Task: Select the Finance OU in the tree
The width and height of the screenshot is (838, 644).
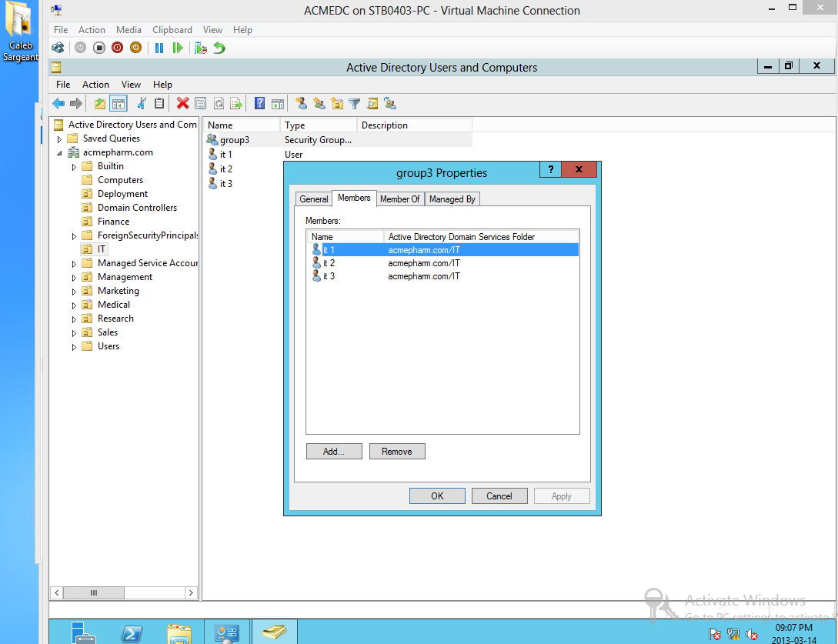Action: pos(113,222)
